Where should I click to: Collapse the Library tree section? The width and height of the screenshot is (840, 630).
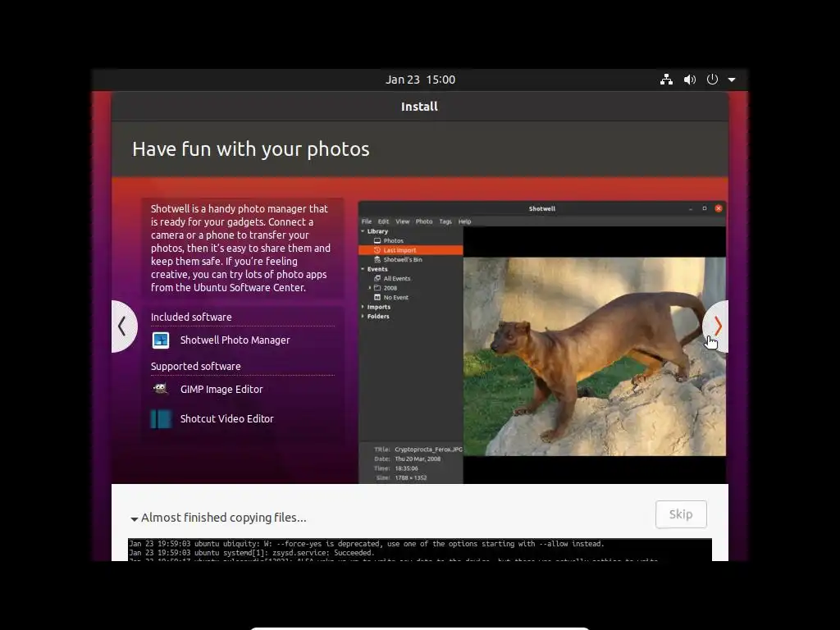click(x=363, y=231)
